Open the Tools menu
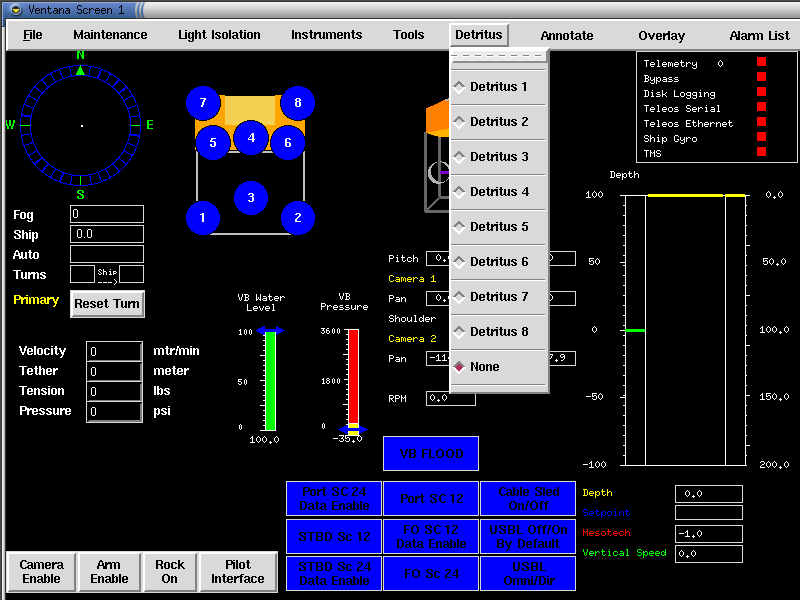 click(409, 35)
